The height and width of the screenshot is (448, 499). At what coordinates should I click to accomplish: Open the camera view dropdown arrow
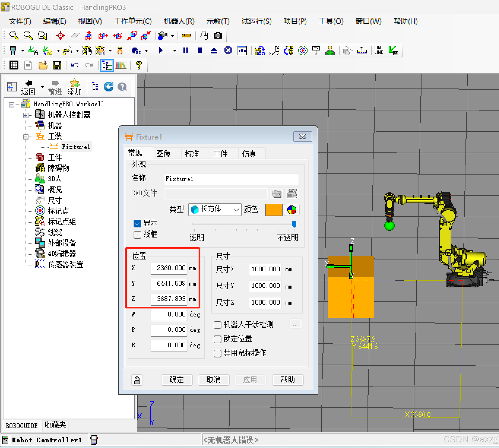pos(172,36)
